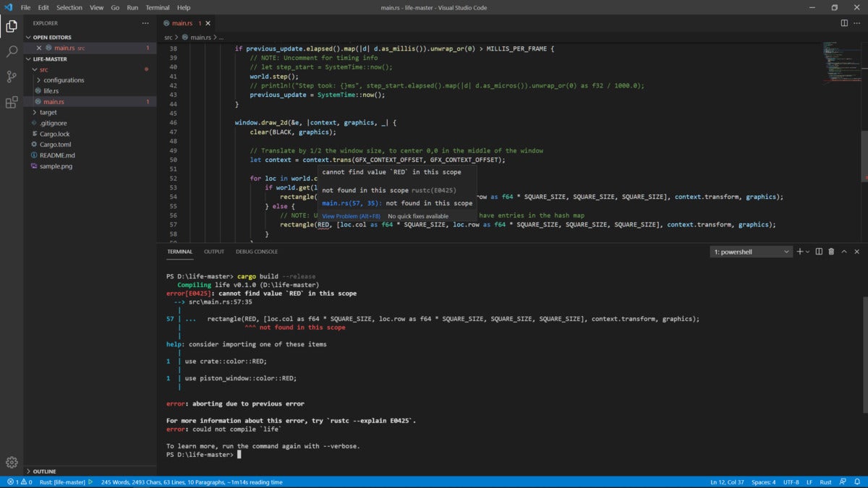
Task: Expand the target folder
Action: [90, 112]
